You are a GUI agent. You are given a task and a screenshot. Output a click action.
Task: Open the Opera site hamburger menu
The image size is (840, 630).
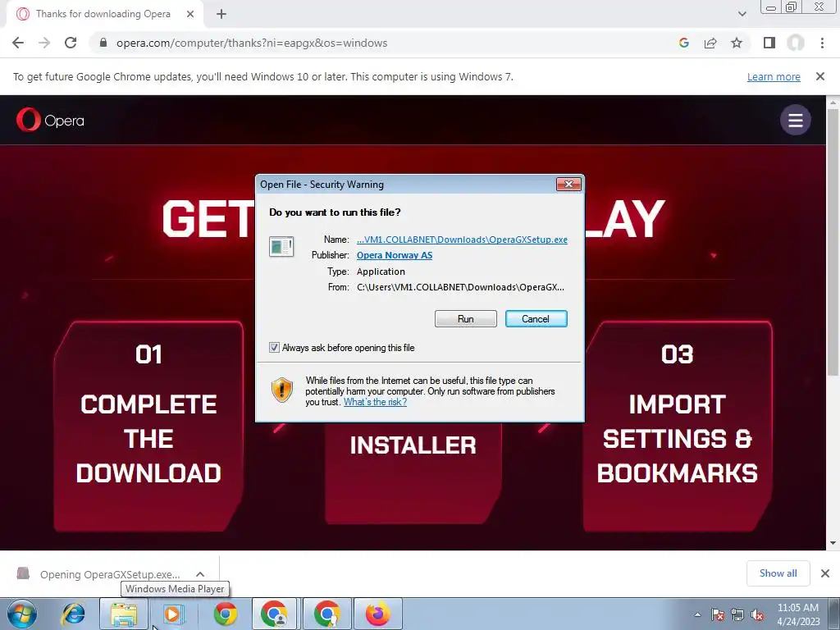pyautogui.click(x=796, y=120)
